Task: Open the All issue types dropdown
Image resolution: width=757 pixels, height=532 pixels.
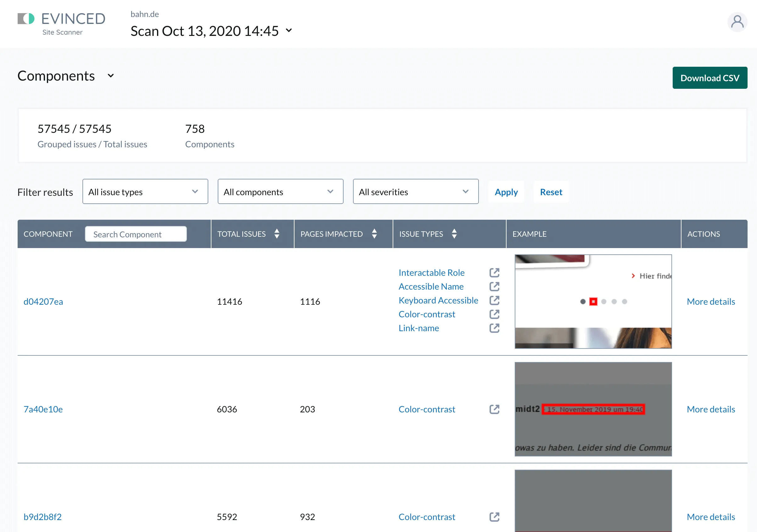Action: (x=145, y=192)
